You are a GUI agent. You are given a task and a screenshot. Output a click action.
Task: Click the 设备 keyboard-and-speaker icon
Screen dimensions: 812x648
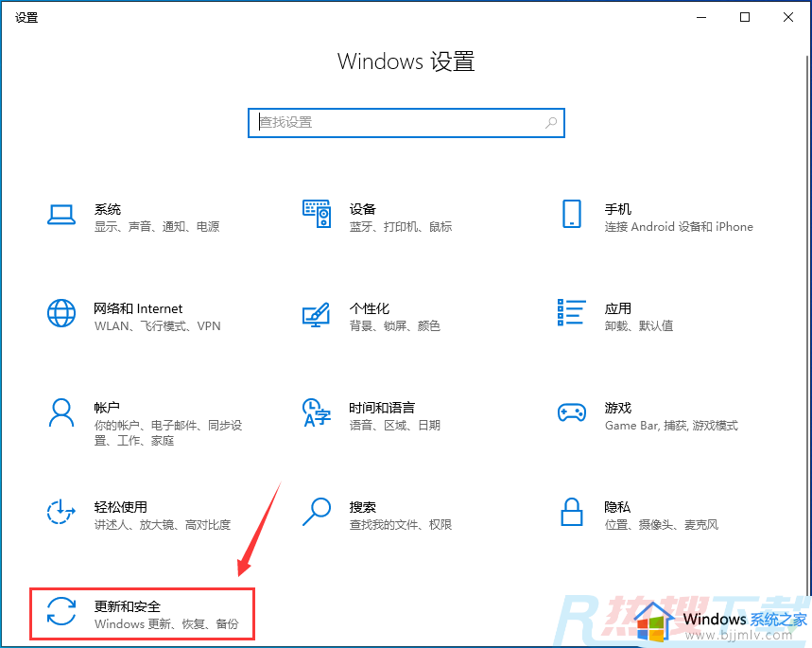(317, 214)
